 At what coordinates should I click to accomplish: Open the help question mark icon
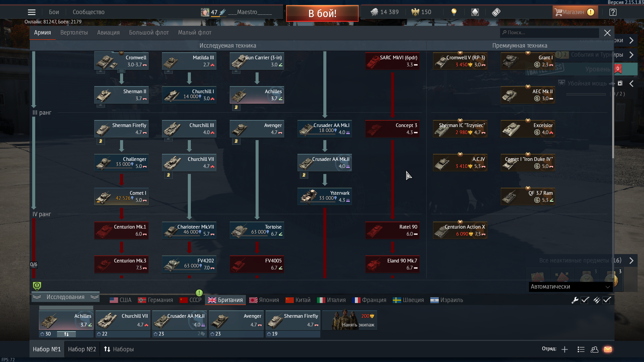pyautogui.click(x=613, y=12)
